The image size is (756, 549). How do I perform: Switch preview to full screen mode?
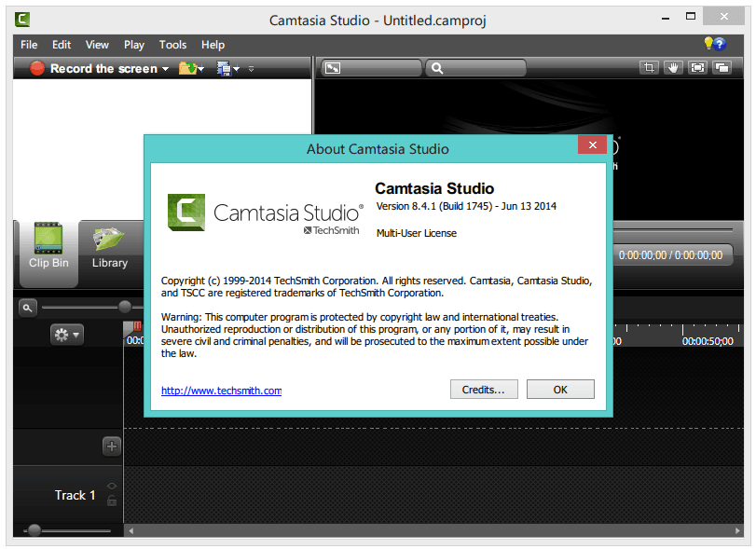click(x=697, y=67)
